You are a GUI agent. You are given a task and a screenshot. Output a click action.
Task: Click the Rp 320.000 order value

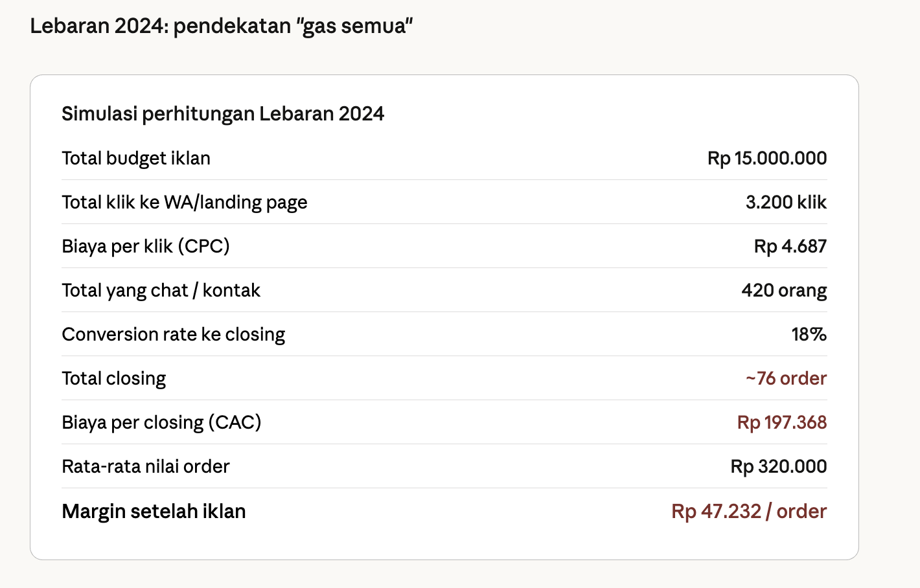click(778, 467)
